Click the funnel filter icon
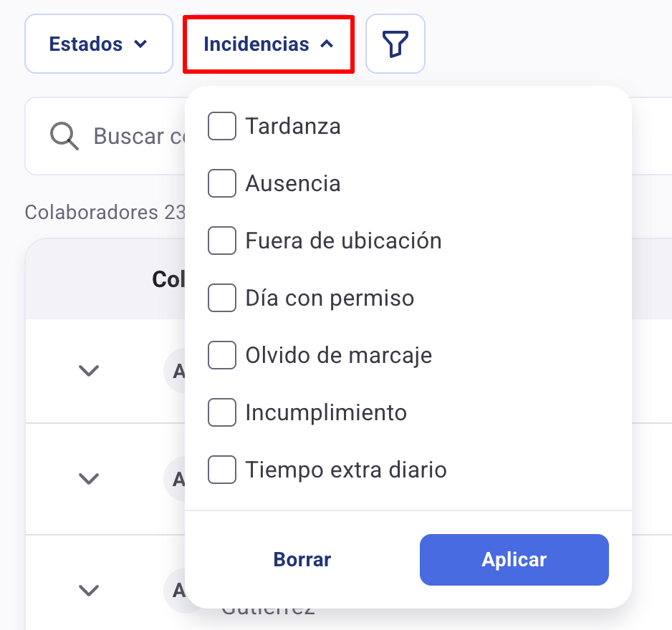 [395, 44]
